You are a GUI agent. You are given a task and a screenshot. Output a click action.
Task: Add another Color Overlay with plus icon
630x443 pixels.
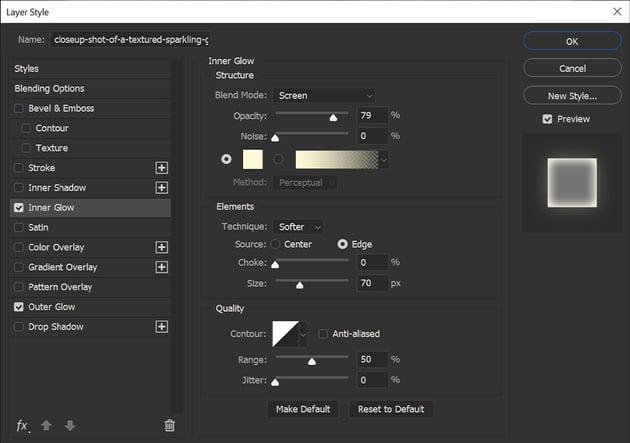click(x=162, y=247)
